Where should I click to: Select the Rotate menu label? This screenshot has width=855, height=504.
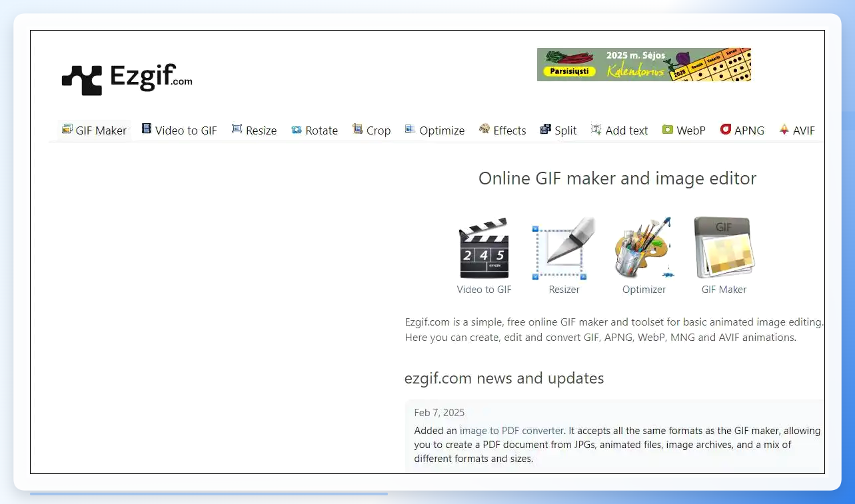(x=322, y=130)
